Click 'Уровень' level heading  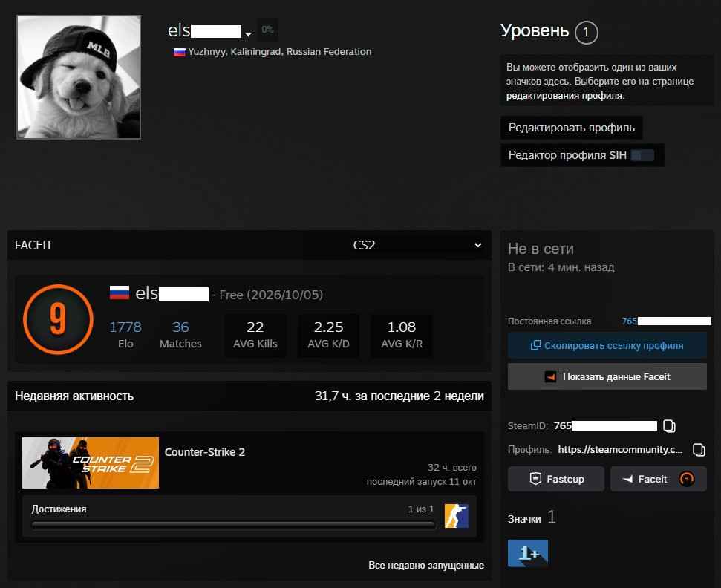click(535, 30)
